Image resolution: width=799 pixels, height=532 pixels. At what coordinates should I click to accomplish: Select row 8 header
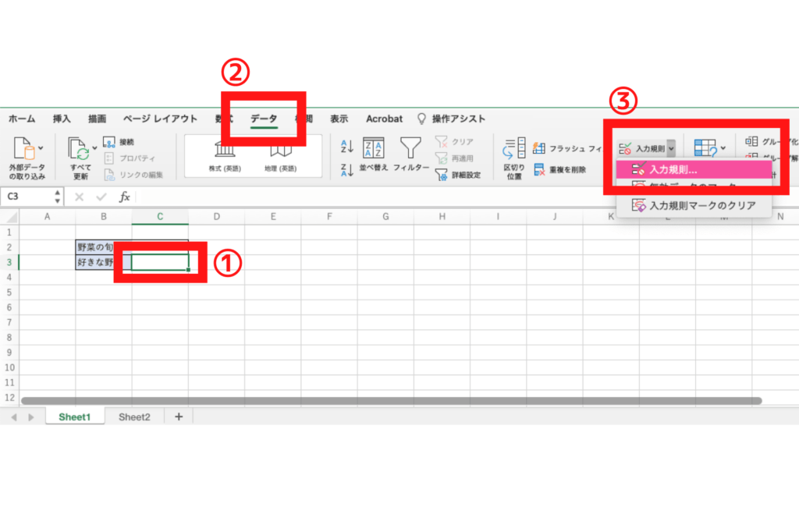coord(9,337)
